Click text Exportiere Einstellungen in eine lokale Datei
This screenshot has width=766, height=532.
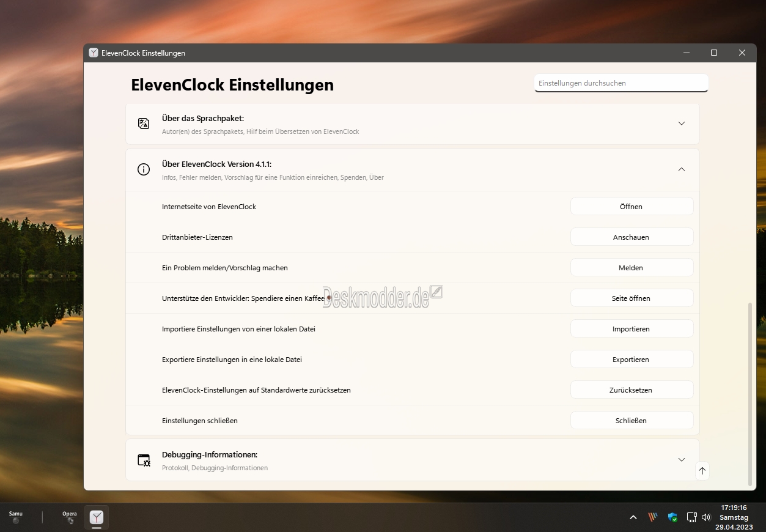pyautogui.click(x=232, y=360)
